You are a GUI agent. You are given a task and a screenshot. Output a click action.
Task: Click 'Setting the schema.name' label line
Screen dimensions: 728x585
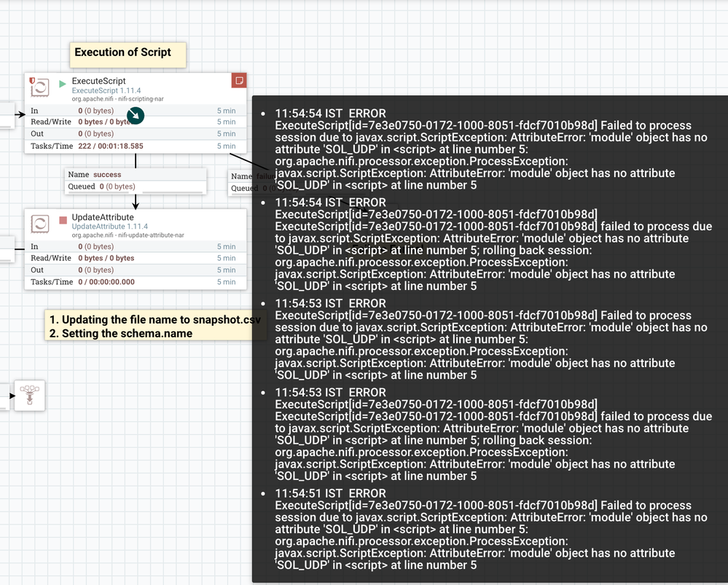(x=121, y=334)
